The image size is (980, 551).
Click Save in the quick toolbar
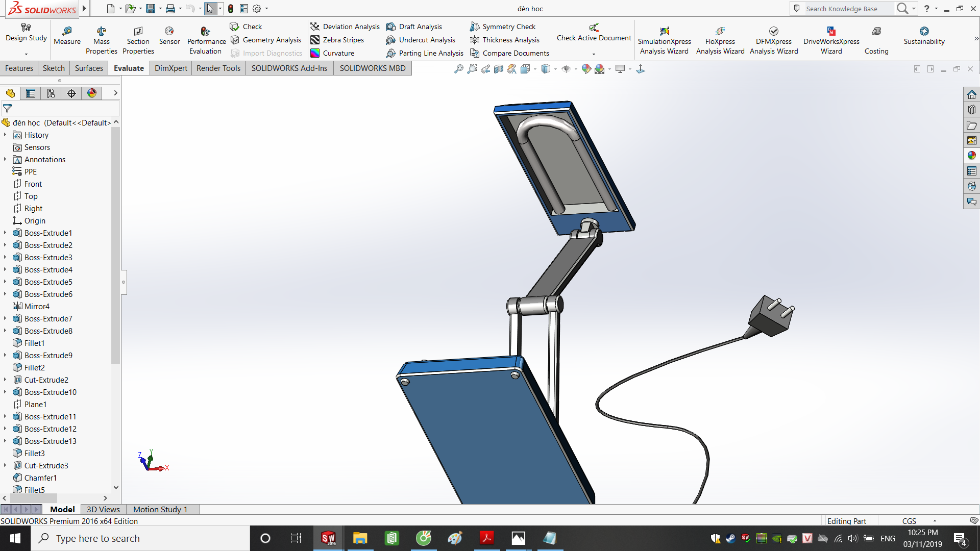tap(150, 8)
